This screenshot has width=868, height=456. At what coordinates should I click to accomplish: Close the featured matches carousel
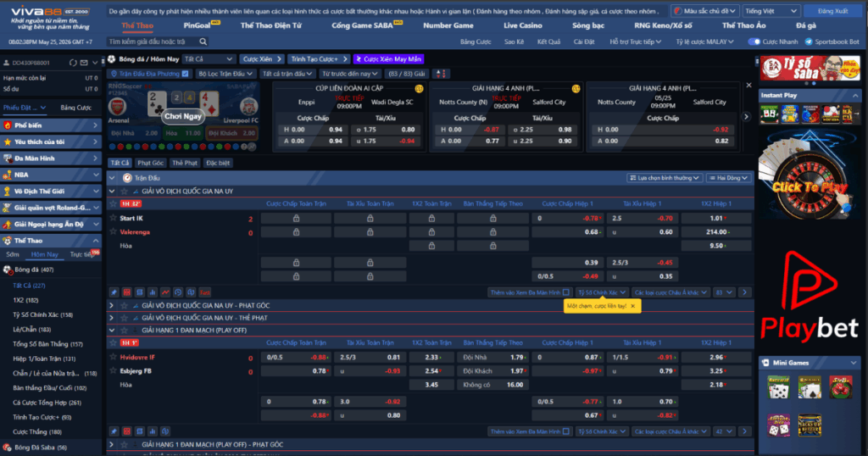click(x=749, y=86)
